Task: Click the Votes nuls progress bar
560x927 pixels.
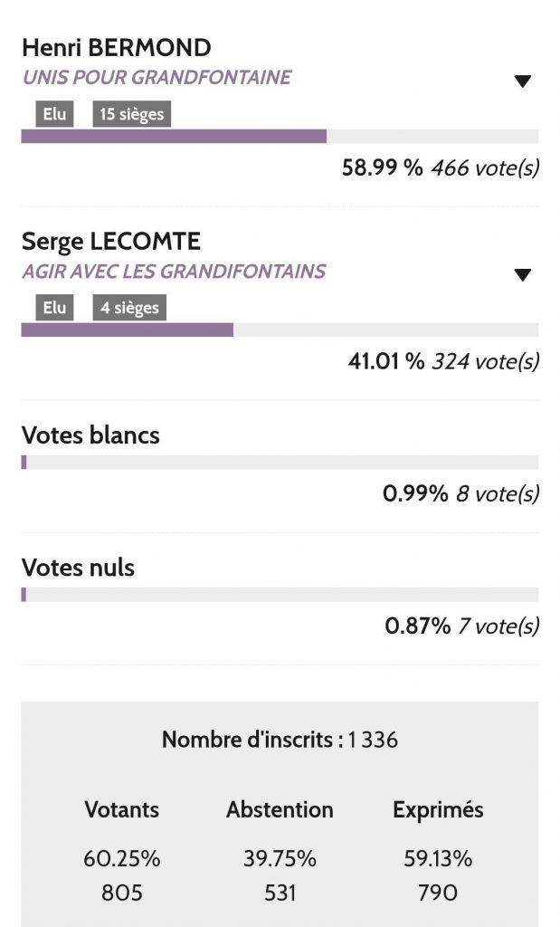Action: point(280,595)
